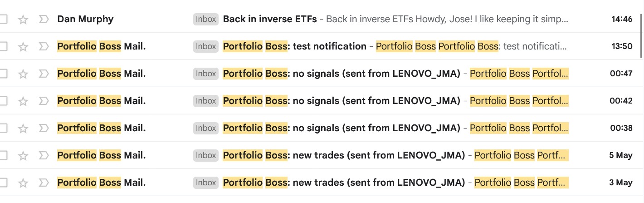
Task: Click the Inbox label on Dan Murphy email
Action: [x=206, y=19]
